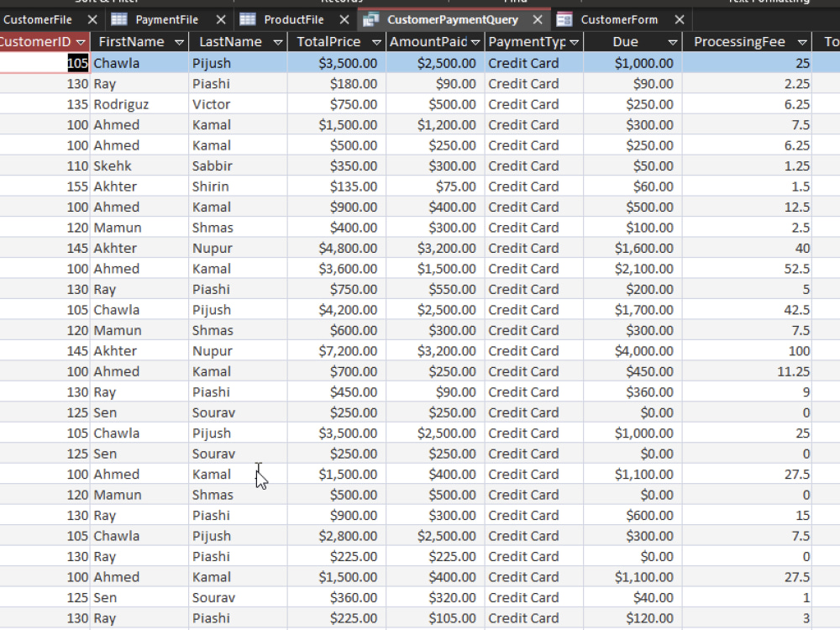Click the ProductFile table icon
Viewport: 840px width, 630px height.
(x=248, y=20)
